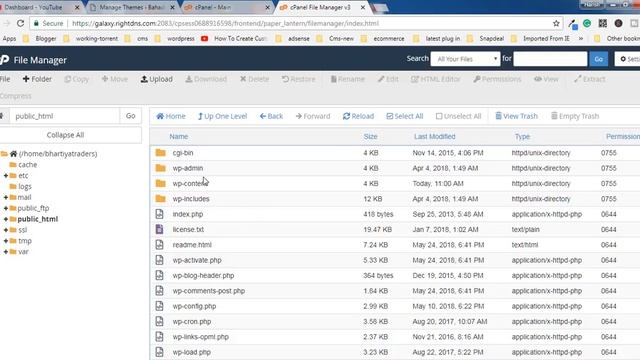The height and width of the screenshot is (360, 640).
Task: Bookmark this page with the star icon
Action: pyautogui.click(x=556, y=24)
